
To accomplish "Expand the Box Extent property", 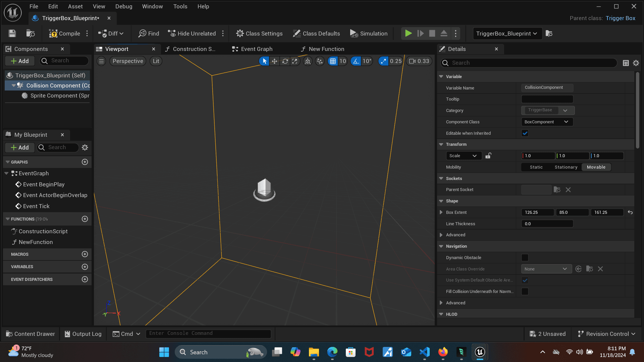I will [441, 213].
